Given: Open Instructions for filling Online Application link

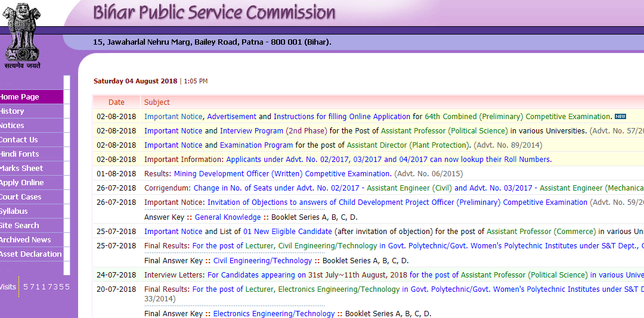Looking at the screenshot, I should click(x=342, y=117).
